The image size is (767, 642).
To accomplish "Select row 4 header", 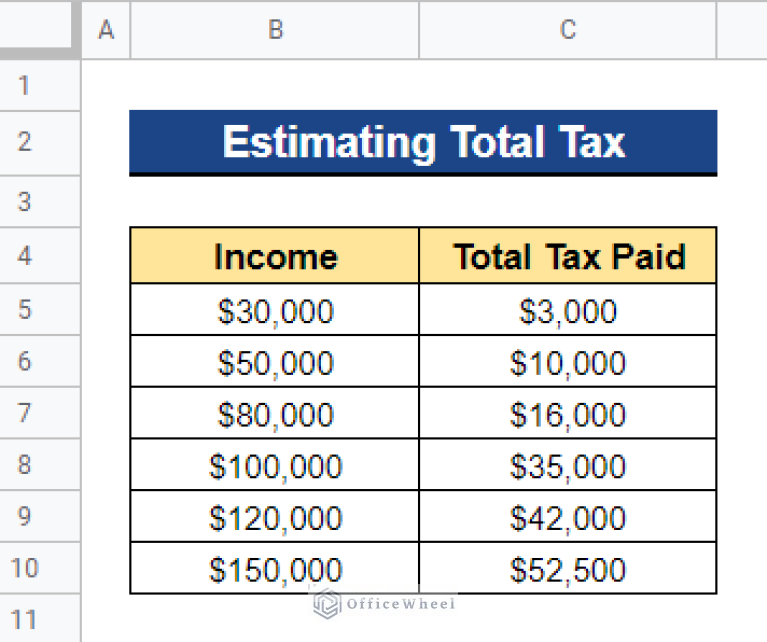I will pos(40,255).
